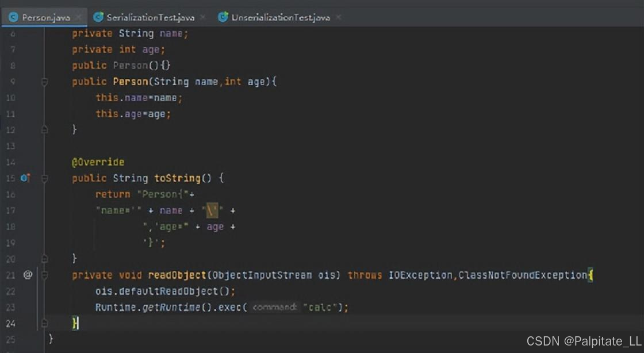The image size is (644, 353).
Task: Click the fold marker at line 12
Action: click(x=44, y=130)
